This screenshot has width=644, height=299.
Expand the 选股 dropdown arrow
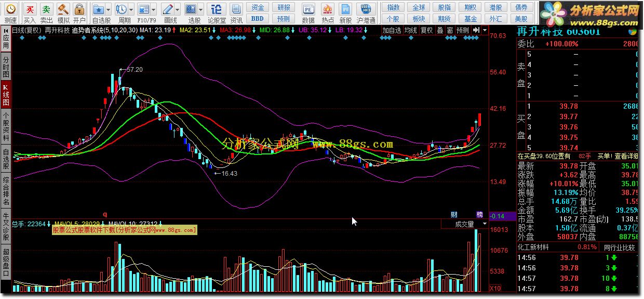(201, 9)
